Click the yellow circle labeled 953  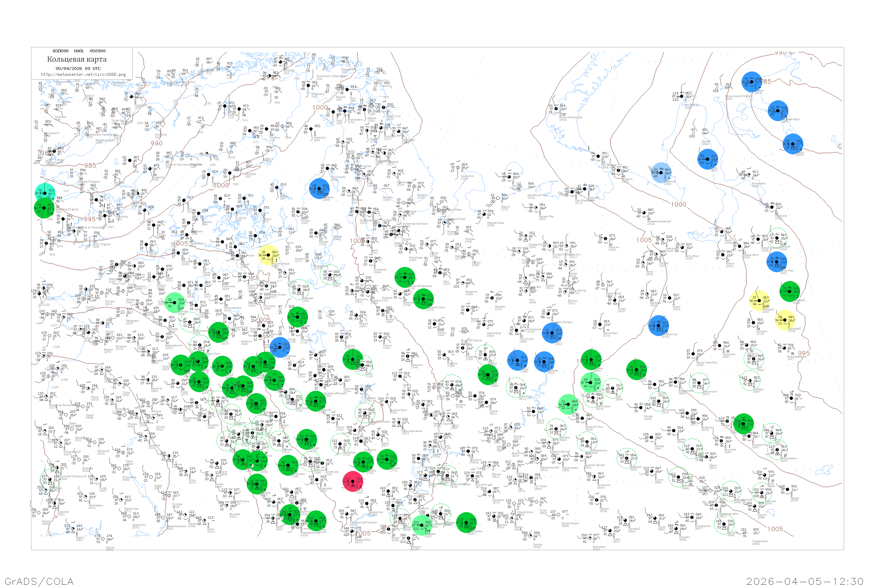click(x=759, y=300)
